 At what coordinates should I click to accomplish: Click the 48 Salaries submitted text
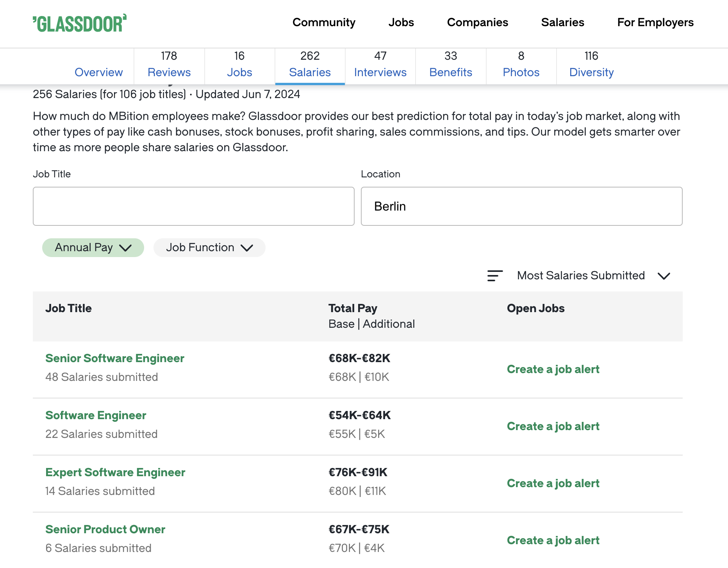pyautogui.click(x=102, y=377)
